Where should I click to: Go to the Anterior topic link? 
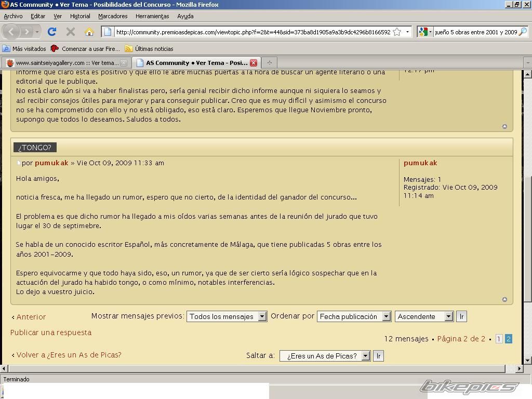click(29, 317)
